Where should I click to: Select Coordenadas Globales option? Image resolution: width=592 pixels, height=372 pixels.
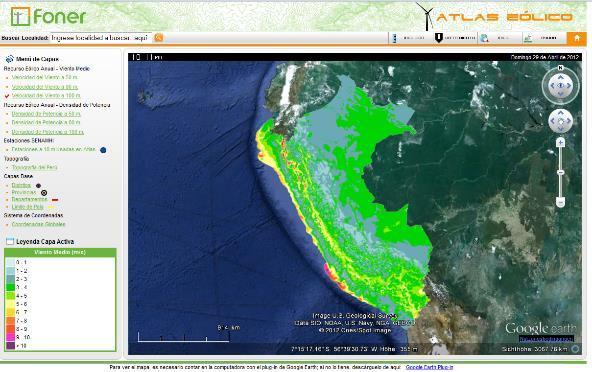[x=39, y=224]
